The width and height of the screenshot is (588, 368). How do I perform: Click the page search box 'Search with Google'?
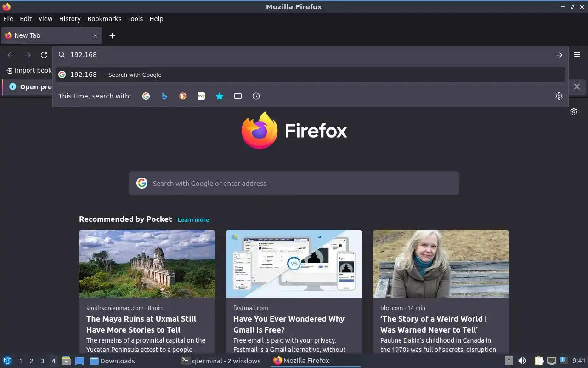pos(294,183)
